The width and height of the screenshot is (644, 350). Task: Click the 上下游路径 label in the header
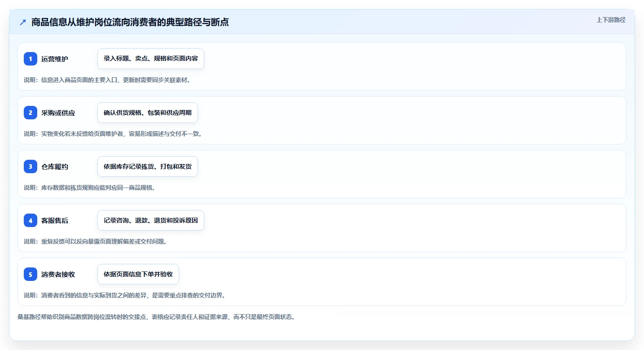click(611, 20)
